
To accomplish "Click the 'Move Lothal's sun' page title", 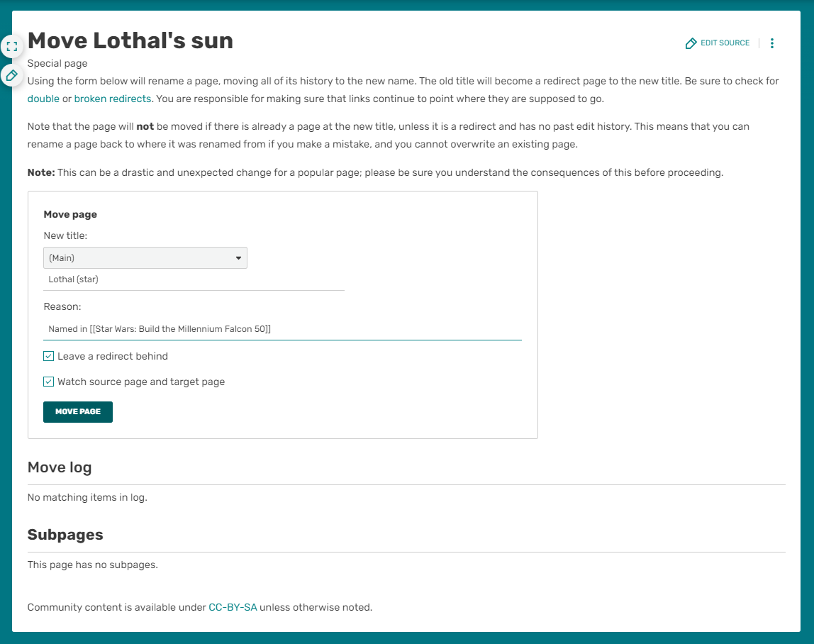I will point(130,40).
